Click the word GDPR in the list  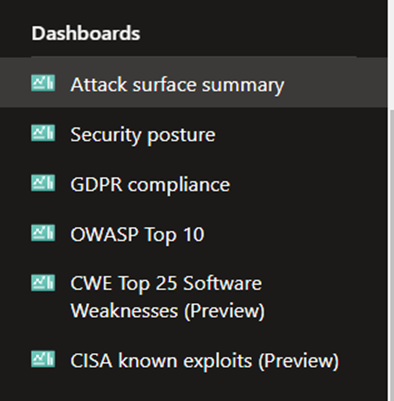click(x=96, y=185)
